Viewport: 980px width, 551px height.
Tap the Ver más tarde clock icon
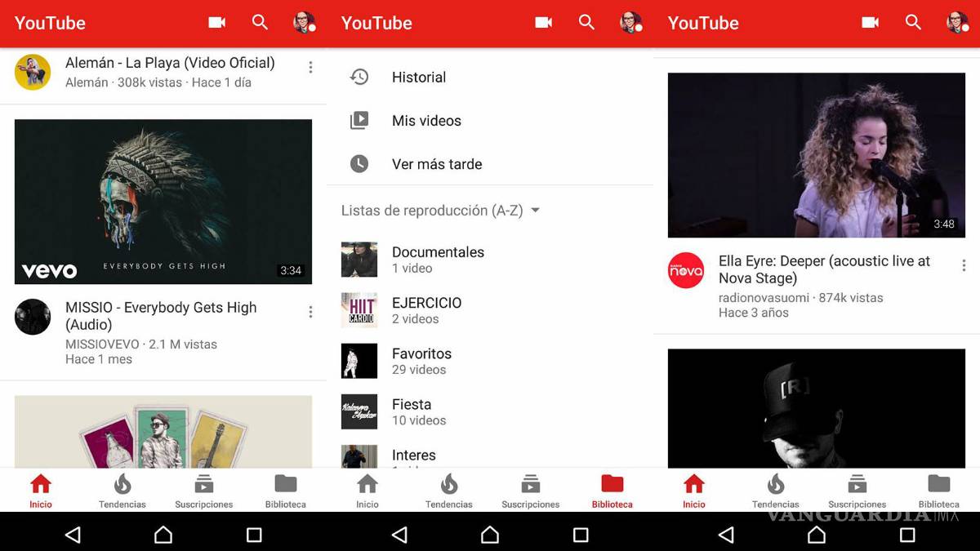point(359,164)
